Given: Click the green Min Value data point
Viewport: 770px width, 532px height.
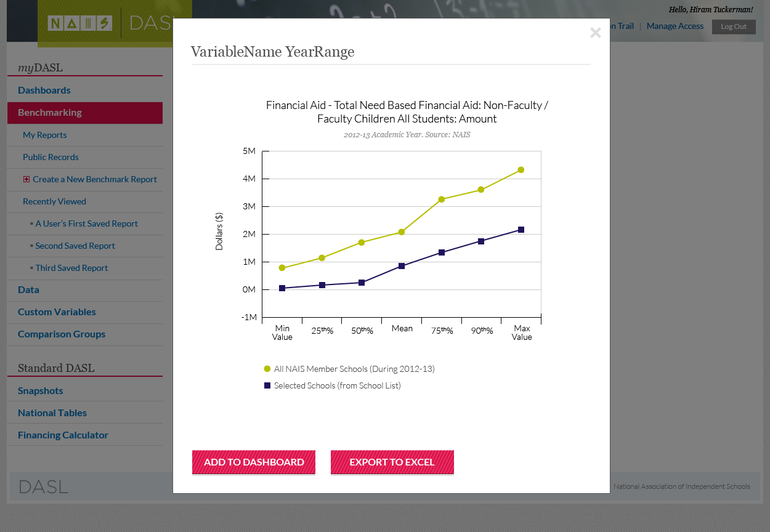Looking at the screenshot, I should (x=282, y=268).
